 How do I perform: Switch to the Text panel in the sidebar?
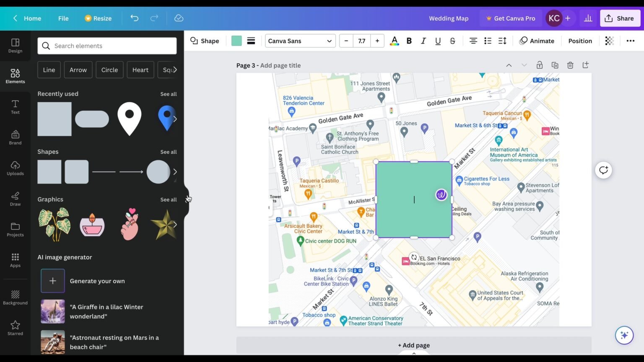coord(15,107)
